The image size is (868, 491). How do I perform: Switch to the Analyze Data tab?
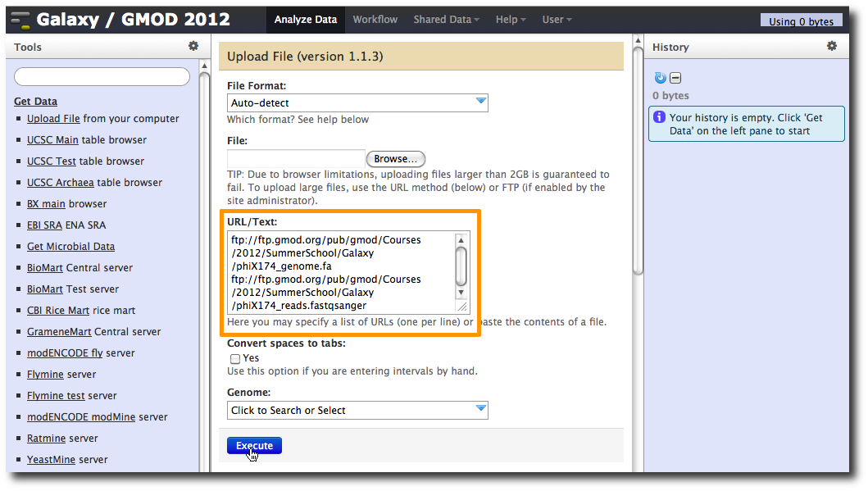click(306, 20)
